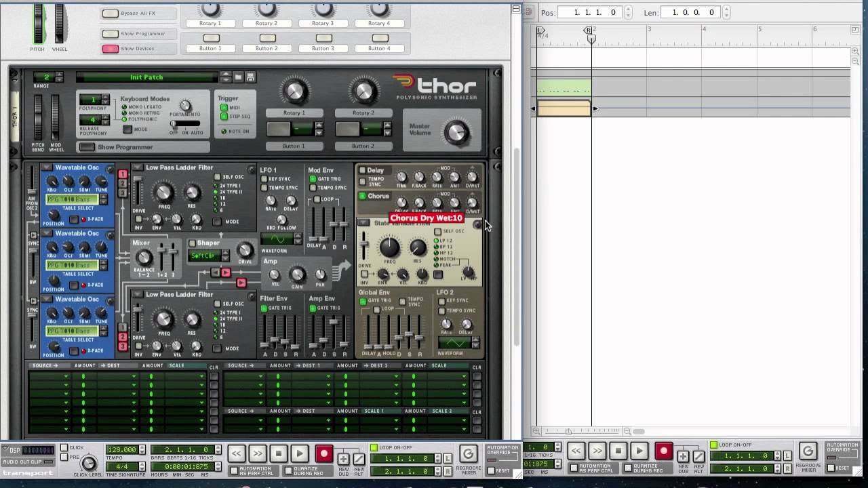Viewport: 868px width, 488px height.
Task: Click the Init Patch name display
Action: tap(147, 77)
